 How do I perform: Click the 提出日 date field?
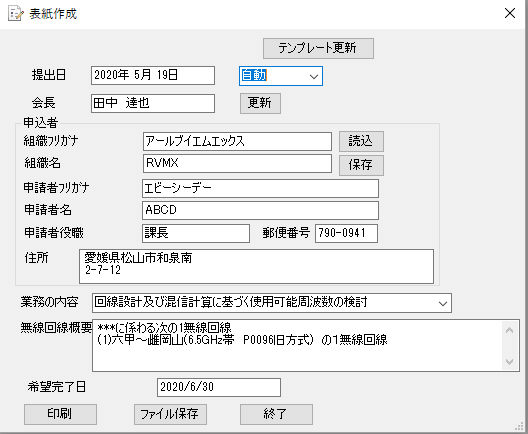(153, 75)
